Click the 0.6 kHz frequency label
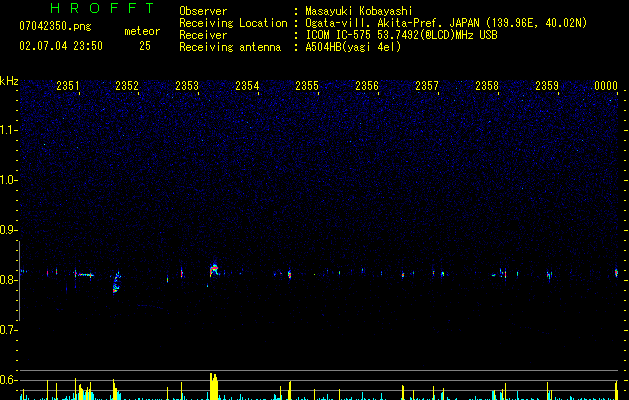Viewport: 629px width, 400px height. [8, 380]
